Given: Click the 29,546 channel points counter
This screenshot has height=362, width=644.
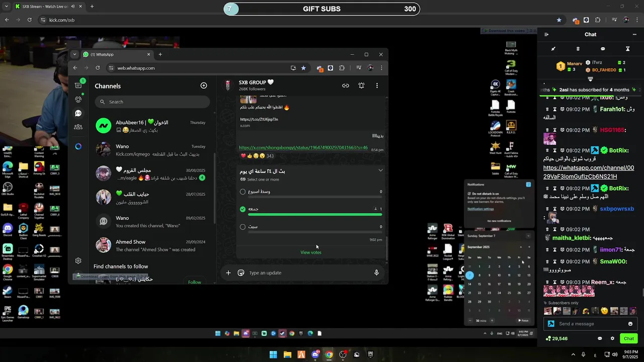Looking at the screenshot, I should tap(556, 338).
